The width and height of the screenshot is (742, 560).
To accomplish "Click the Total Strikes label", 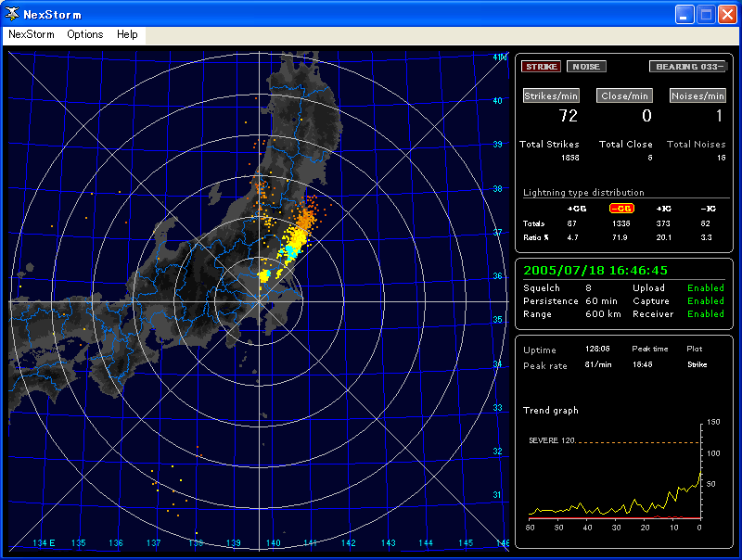I will click(549, 145).
